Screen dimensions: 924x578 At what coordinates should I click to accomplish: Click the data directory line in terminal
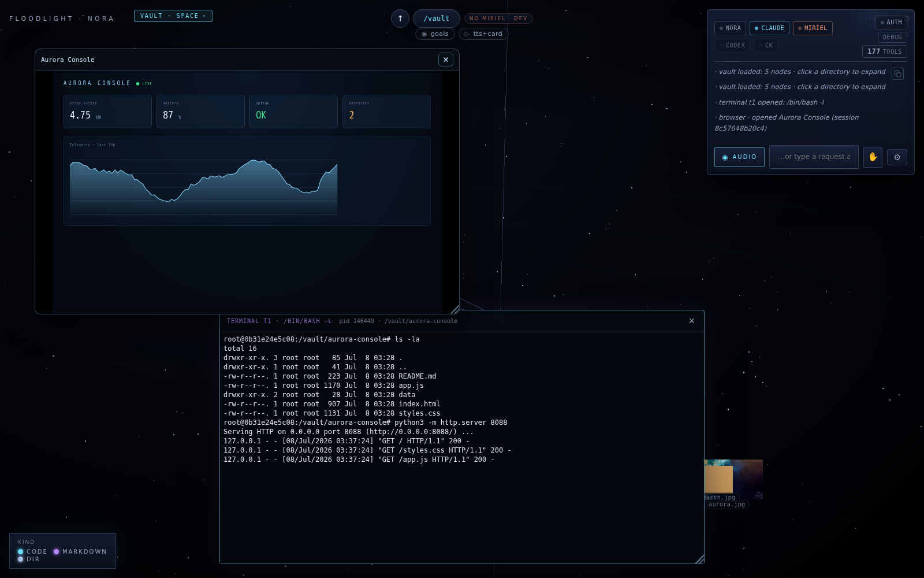pyautogui.click(x=319, y=395)
